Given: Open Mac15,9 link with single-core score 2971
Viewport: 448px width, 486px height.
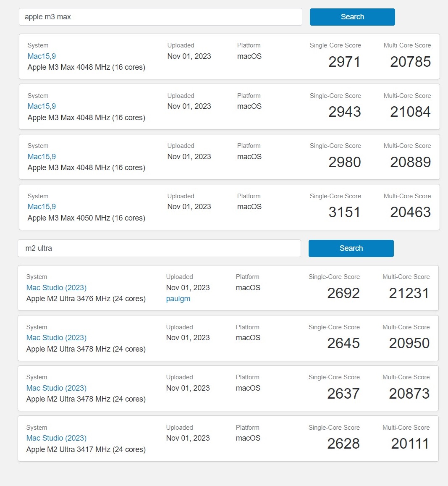Looking at the screenshot, I should (42, 56).
